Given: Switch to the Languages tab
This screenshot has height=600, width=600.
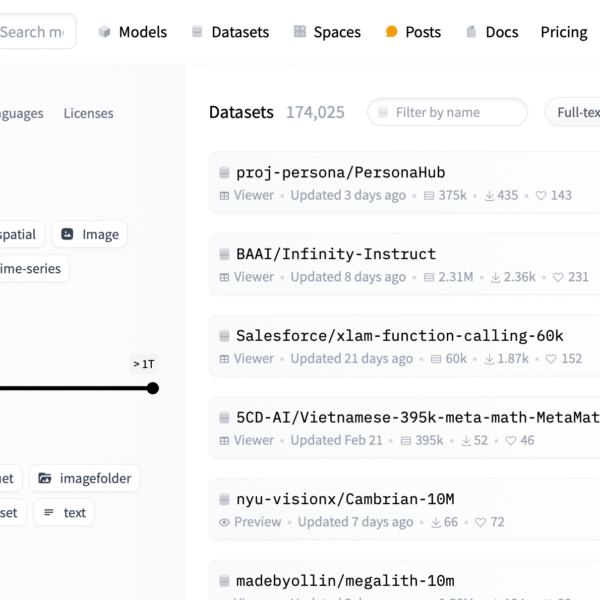Looking at the screenshot, I should [x=21, y=113].
